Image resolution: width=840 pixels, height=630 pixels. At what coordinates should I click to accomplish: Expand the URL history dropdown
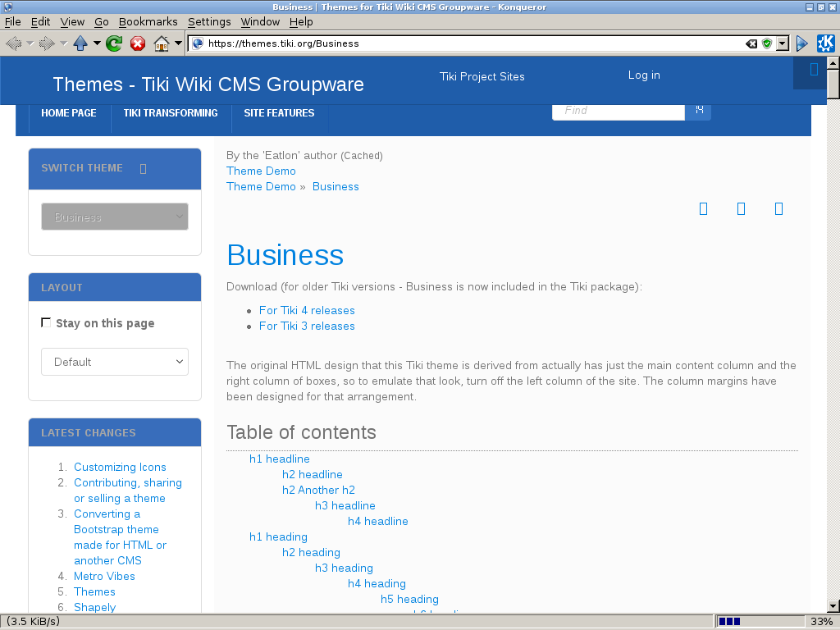783,44
